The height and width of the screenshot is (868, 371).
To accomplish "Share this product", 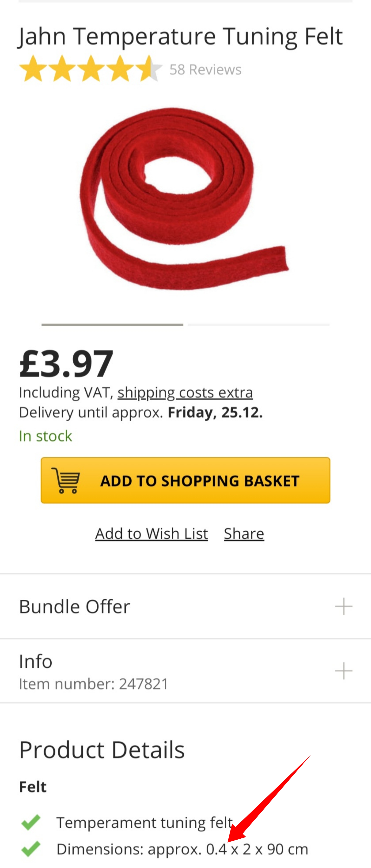I will [x=244, y=534].
